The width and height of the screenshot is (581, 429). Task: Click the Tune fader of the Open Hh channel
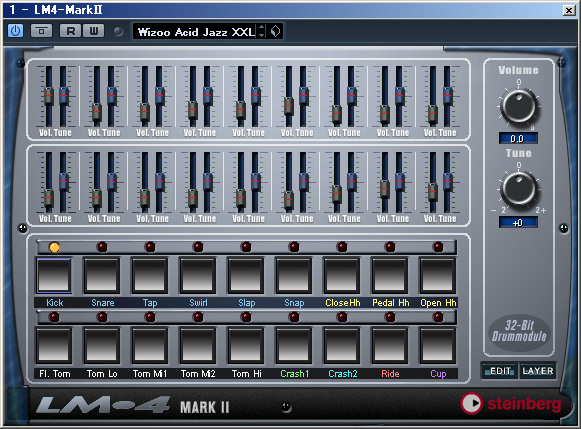tap(448, 96)
